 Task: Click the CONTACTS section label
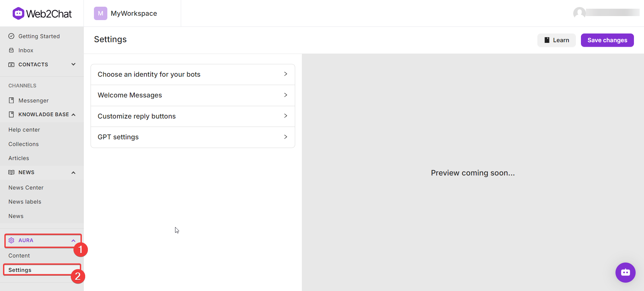pos(33,64)
